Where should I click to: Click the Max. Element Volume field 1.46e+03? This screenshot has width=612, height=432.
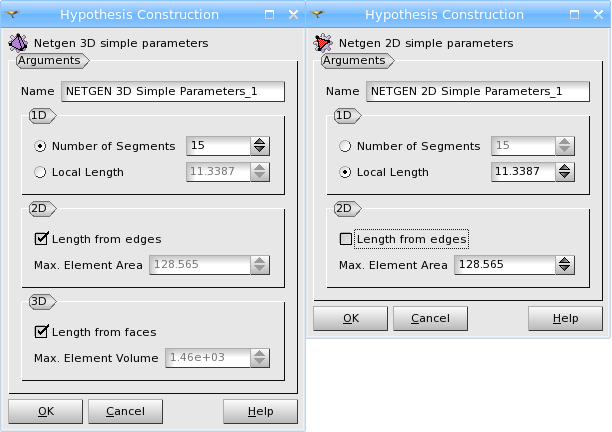[208, 357]
